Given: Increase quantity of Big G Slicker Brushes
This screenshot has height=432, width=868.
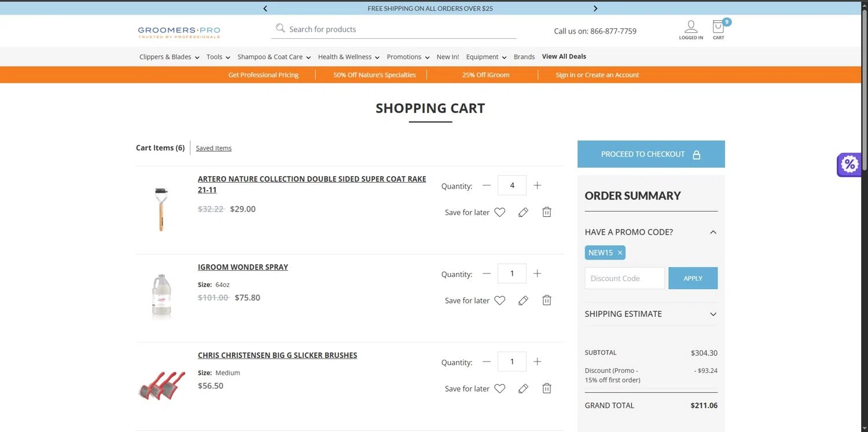Looking at the screenshot, I should click(x=537, y=361).
